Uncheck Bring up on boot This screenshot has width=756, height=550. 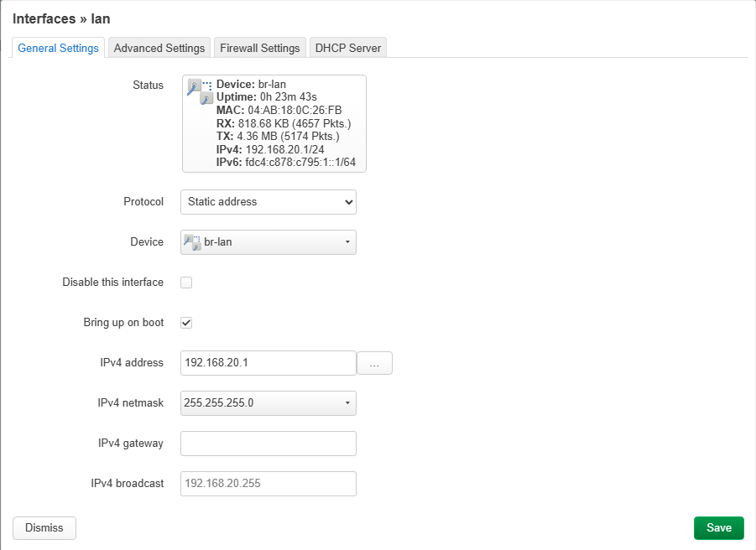coord(186,323)
